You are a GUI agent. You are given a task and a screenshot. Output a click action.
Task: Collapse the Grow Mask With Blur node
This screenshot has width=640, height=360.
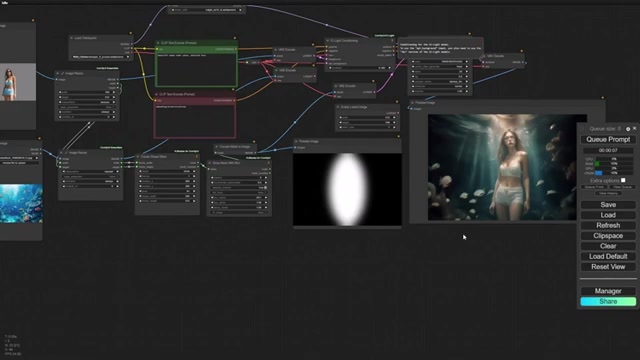210,163
